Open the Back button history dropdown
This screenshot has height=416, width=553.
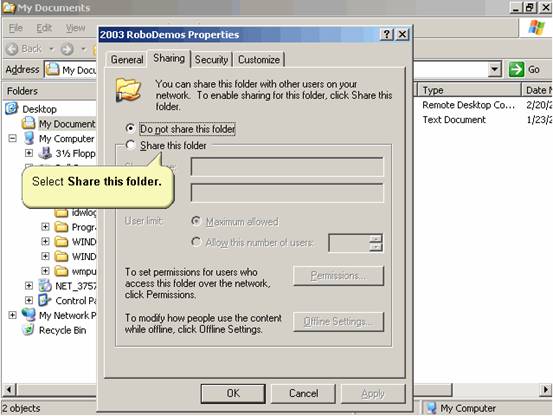51,49
